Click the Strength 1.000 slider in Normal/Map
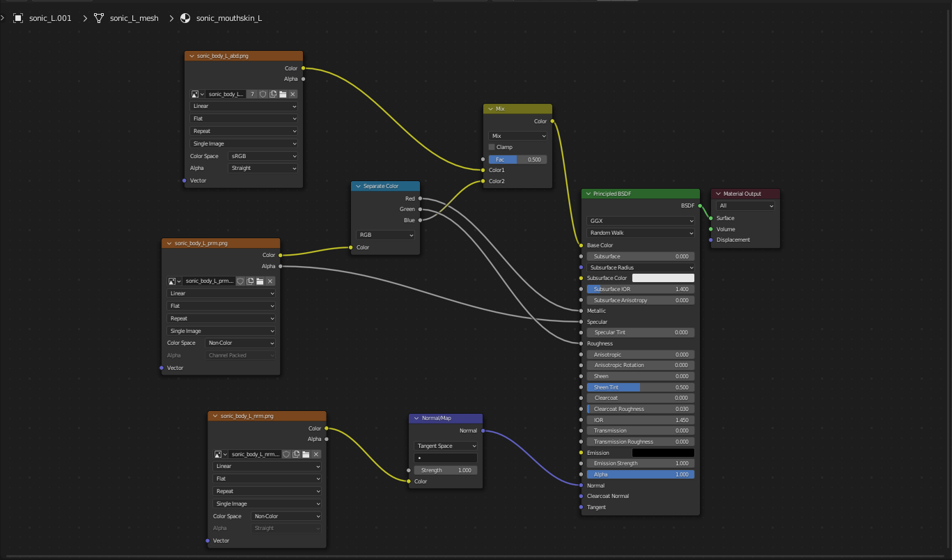The image size is (952, 560). 446,470
